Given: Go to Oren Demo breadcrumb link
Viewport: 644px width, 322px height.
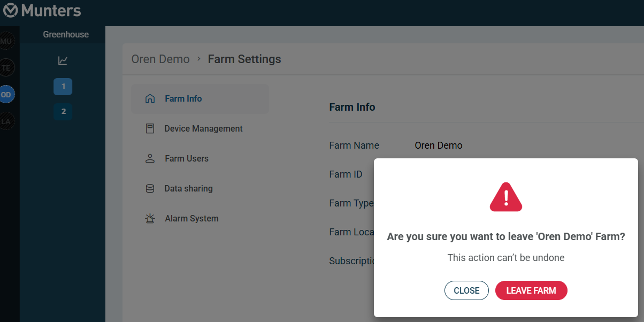Looking at the screenshot, I should pos(160,59).
